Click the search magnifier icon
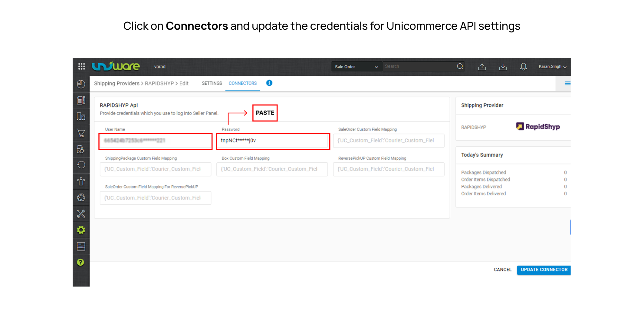Image resolution: width=644 pixels, height=312 pixels. pyautogui.click(x=460, y=66)
